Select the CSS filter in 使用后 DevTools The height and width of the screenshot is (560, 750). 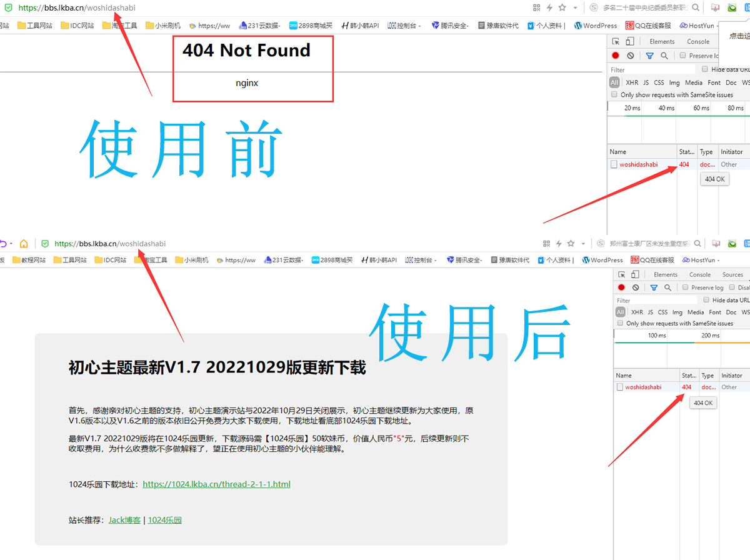coord(662,312)
